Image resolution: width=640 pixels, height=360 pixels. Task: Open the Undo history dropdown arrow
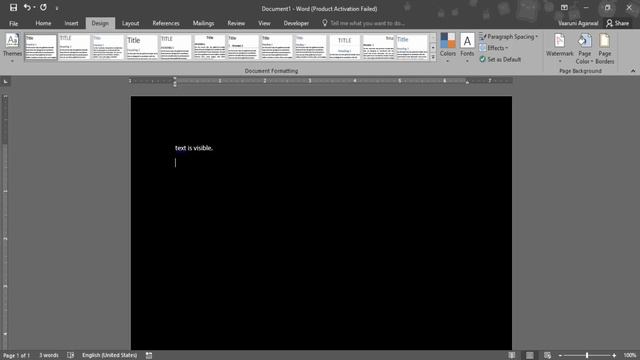pos(34,7)
